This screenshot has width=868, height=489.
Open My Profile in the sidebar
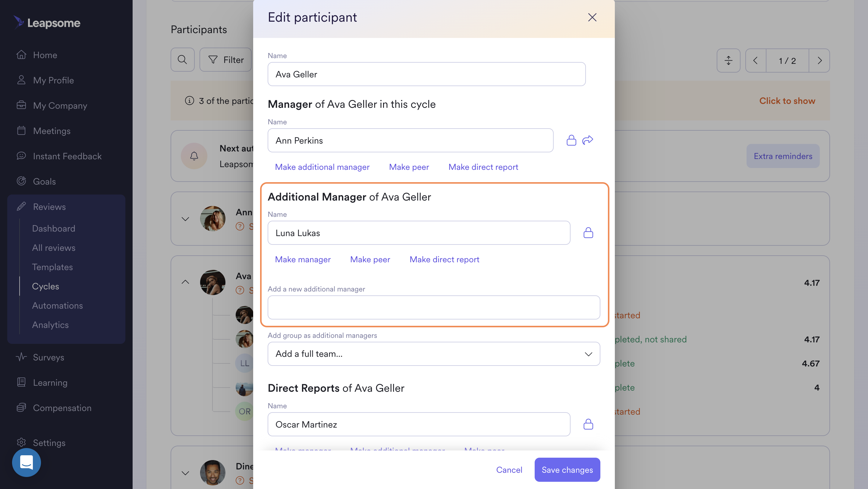[x=53, y=80]
